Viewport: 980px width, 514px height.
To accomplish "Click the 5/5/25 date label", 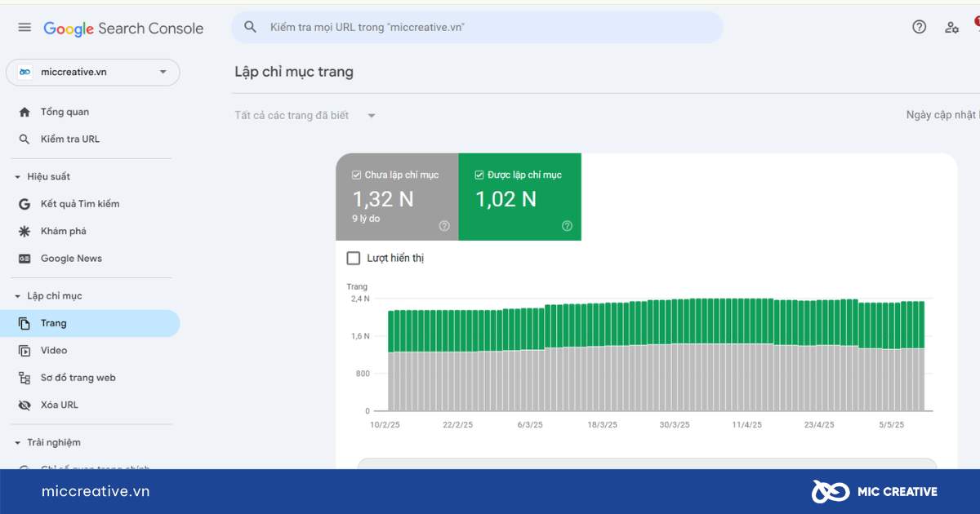I will click(x=891, y=425).
